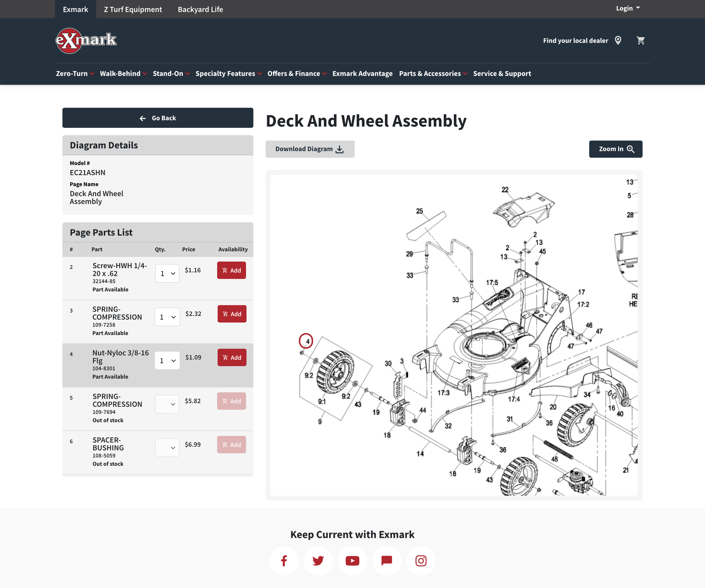Switch to the Exmark tab

(x=76, y=9)
